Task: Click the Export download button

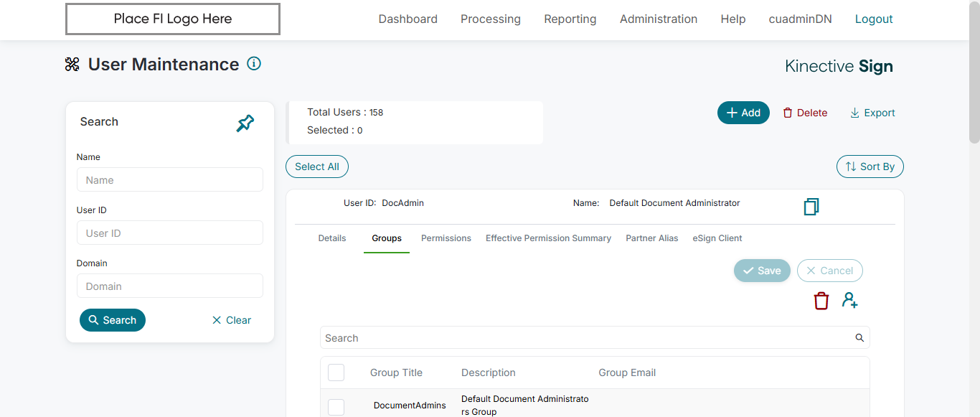Action: click(872, 113)
